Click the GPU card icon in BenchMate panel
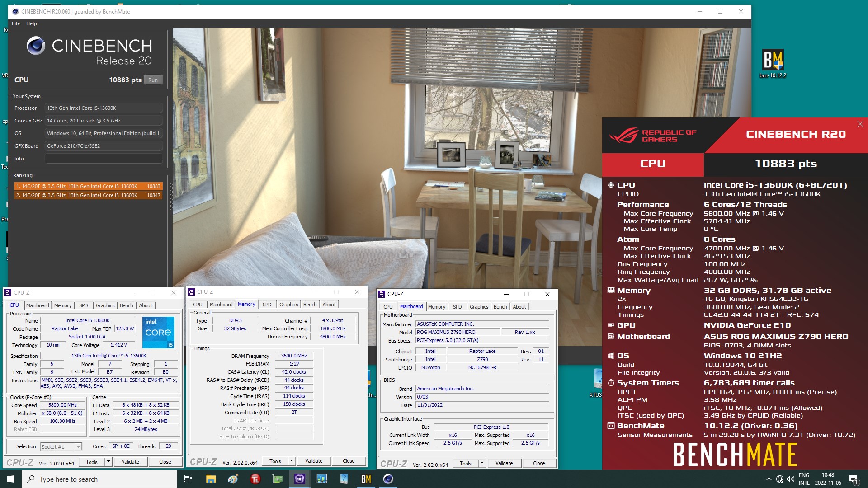The image size is (868, 488). 611,325
